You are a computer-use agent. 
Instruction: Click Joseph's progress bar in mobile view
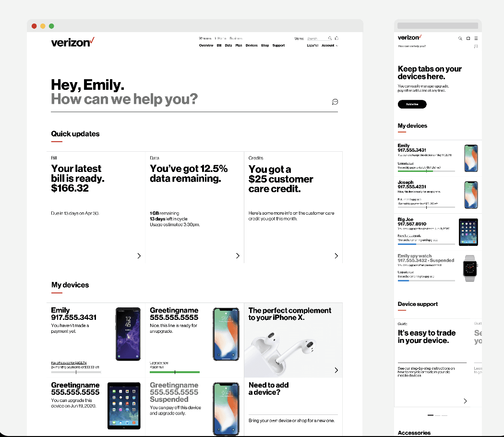coord(426,207)
